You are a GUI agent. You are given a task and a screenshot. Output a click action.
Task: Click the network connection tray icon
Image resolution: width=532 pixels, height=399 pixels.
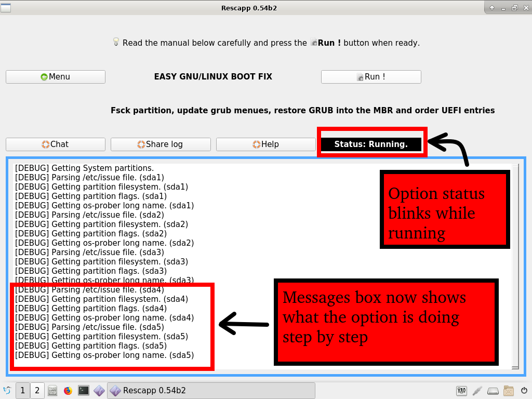(x=477, y=391)
